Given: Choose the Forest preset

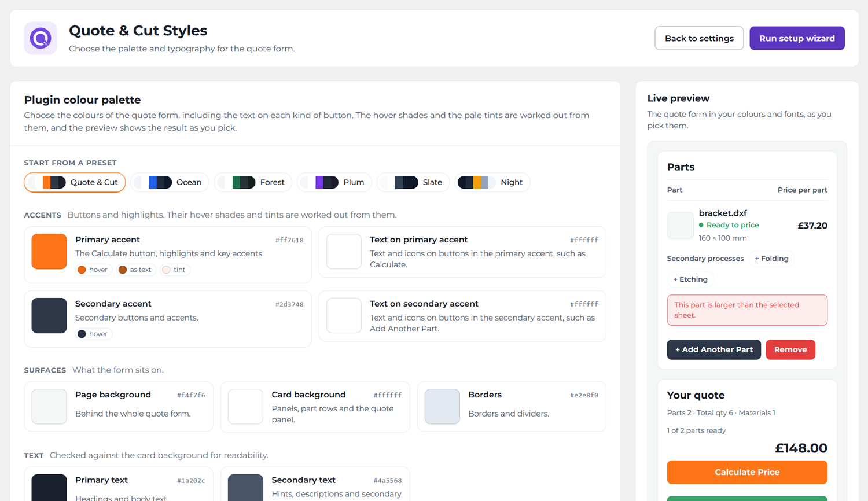Looking at the screenshot, I should tap(253, 182).
